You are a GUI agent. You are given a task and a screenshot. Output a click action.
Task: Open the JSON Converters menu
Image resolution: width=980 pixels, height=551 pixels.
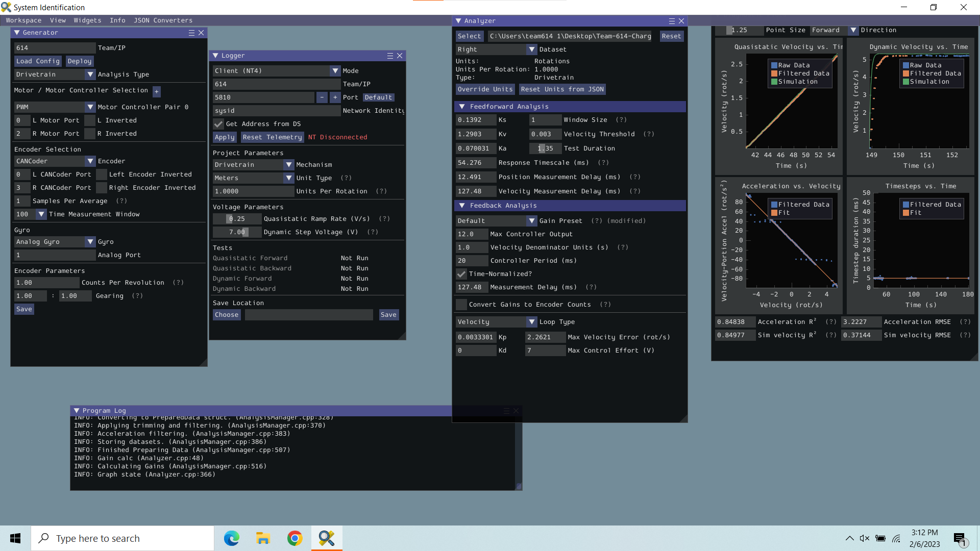(162, 20)
